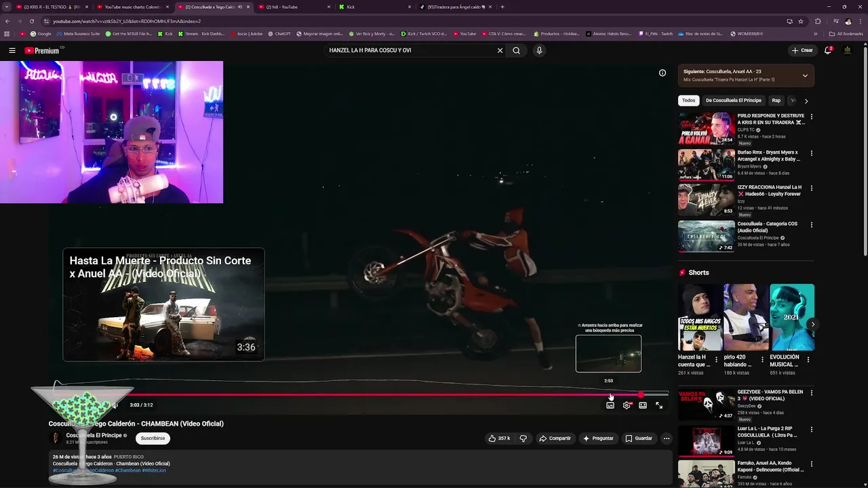Show more filter chips with arrow
Viewport: 868px width, 488px height.
(x=806, y=100)
